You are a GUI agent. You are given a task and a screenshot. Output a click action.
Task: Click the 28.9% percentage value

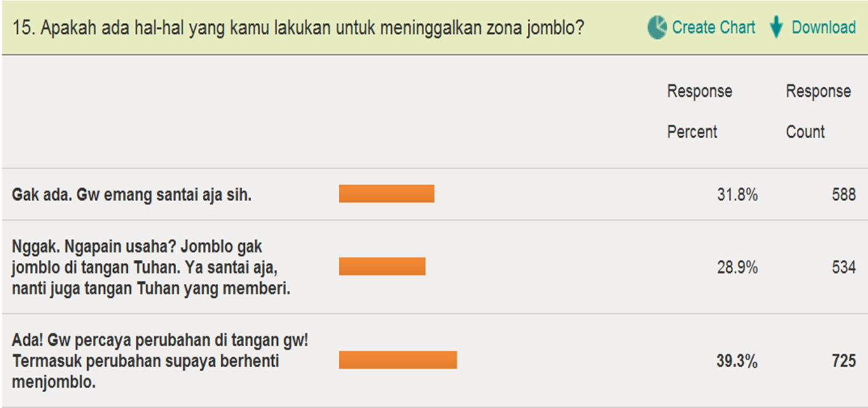coord(737,267)
